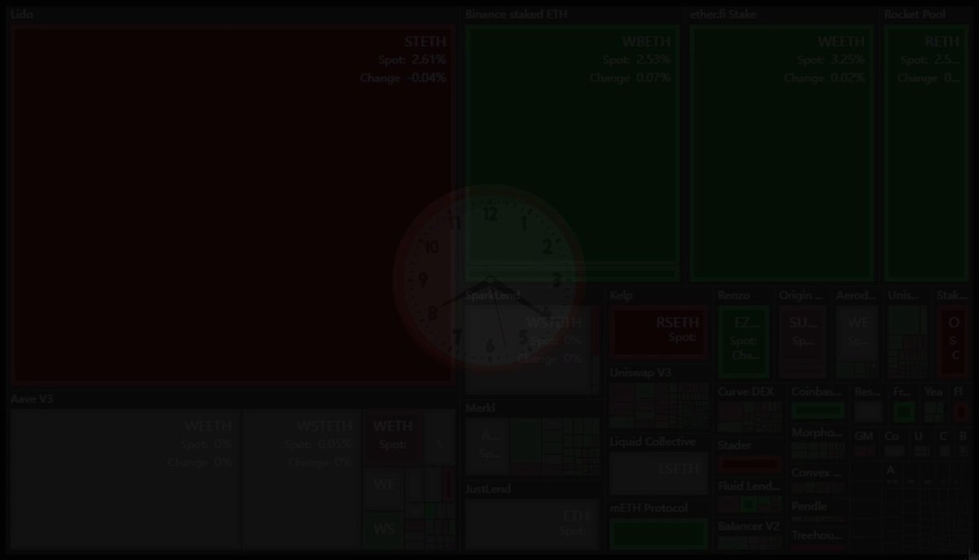
Task: Click the Morpho group header
Action: pyautogui.click(x=818, y=433)
